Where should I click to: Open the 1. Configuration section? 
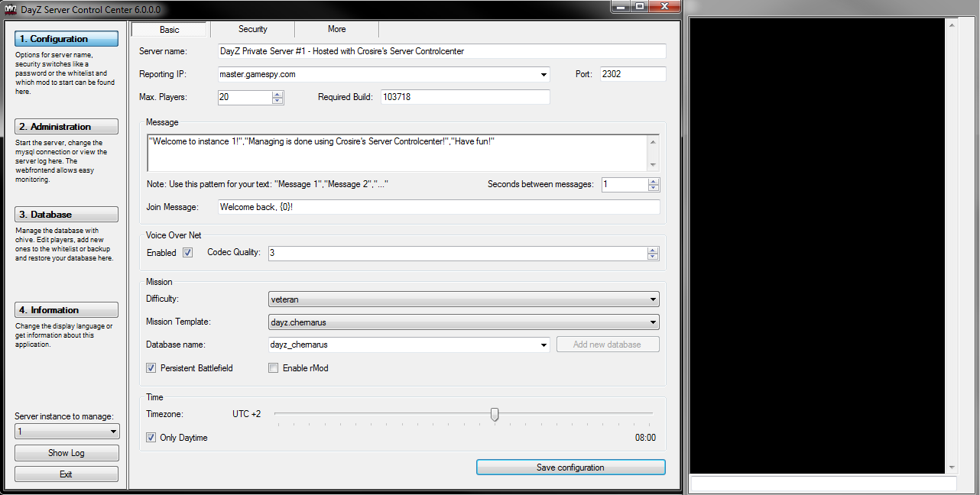(67, 39)
